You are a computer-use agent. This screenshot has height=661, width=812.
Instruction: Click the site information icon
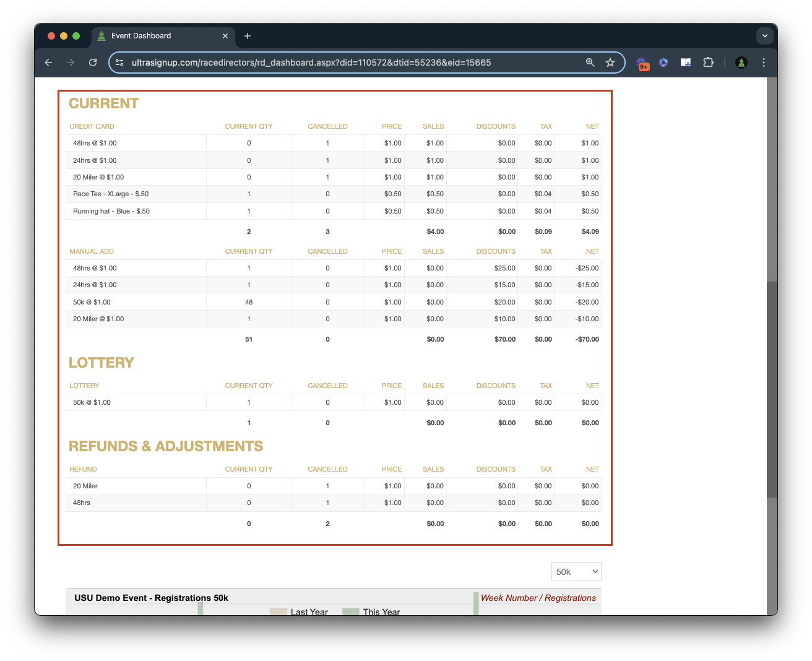pyautogui.click(x=120, y=63)
